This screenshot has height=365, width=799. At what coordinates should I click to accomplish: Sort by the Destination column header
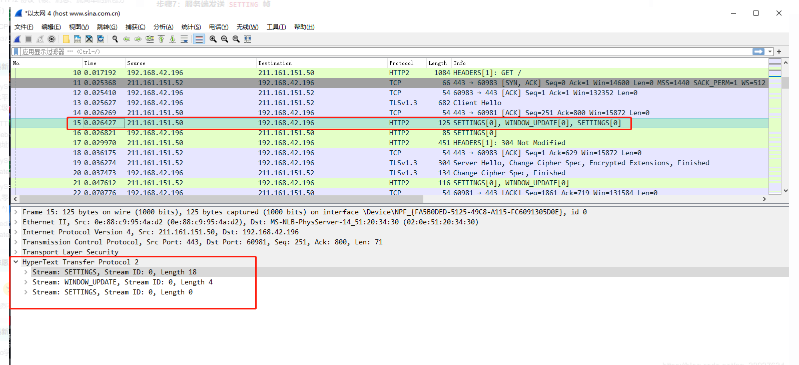pos(322,63)
